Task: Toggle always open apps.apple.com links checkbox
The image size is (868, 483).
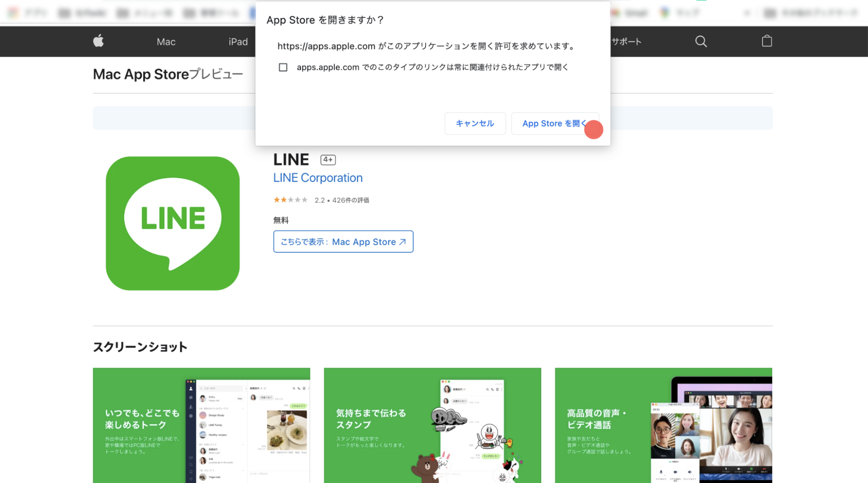Action: [x=283, y=66]
